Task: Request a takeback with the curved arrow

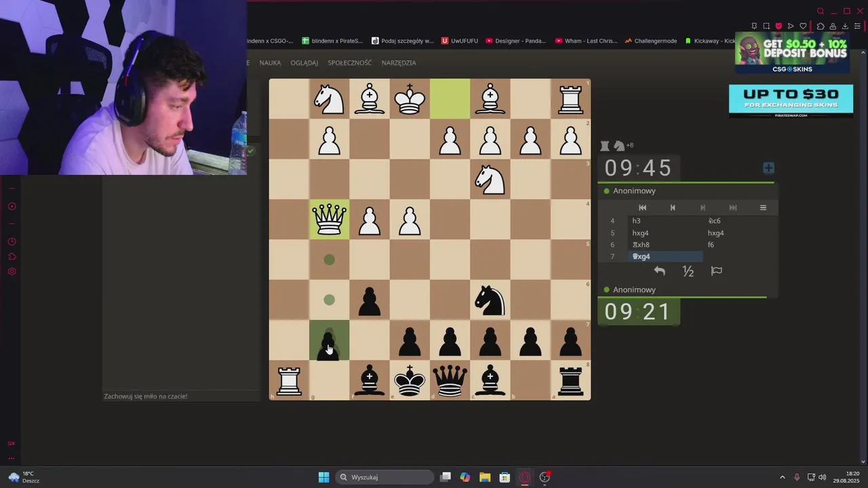Action: [x=659, y=271]
